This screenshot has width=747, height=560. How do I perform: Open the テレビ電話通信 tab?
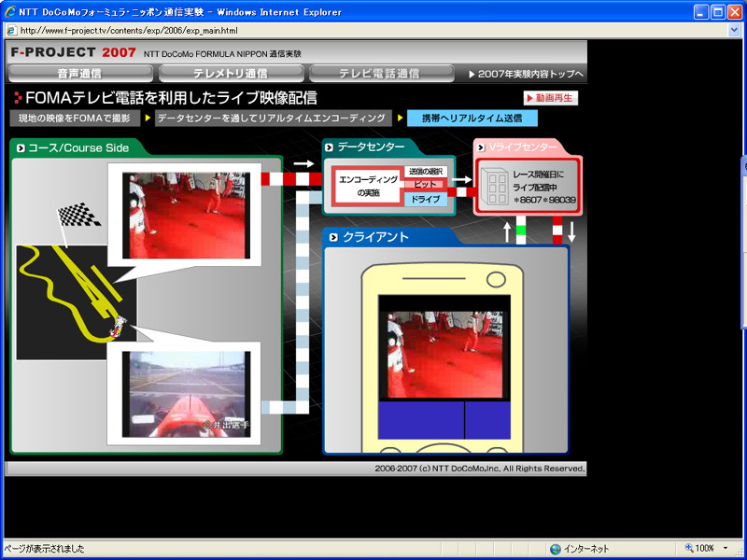381,74
